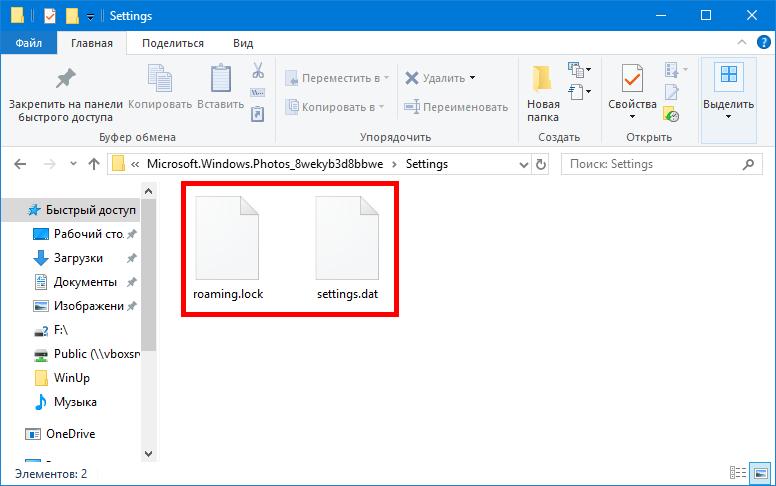Open the WinUp folder in sidebar
776x486 pixels.
tap(62, 378)
